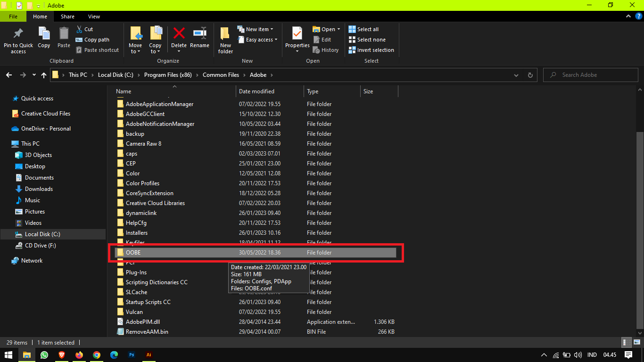Sort by the Name column header
Image resolution: width=644 pixels, height=362 pixels.
pos(174,91)
